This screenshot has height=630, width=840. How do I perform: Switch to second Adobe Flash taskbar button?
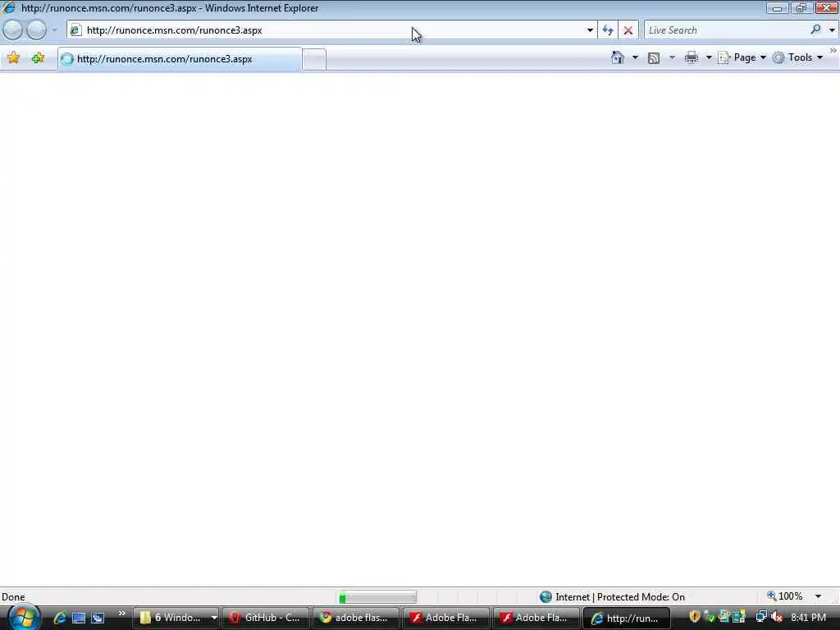point(536,618)
